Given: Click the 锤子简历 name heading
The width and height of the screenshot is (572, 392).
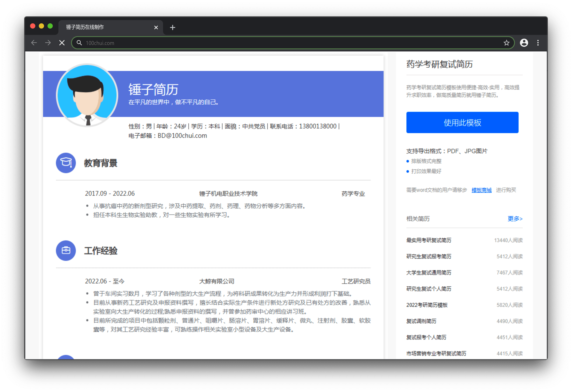Looking at the screenshot, I should 153,89.
